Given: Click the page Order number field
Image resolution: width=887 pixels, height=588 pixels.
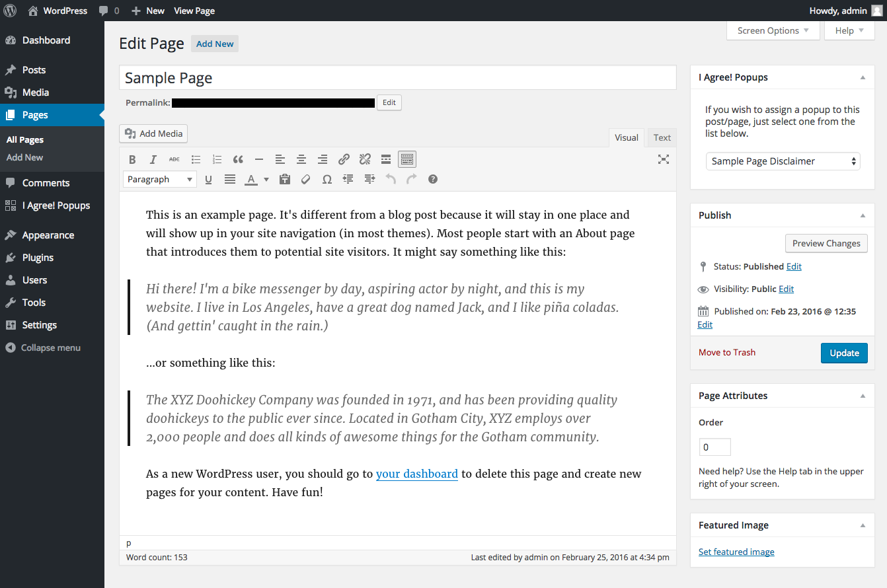Looking at the screenshot, I should click(714, 447).
